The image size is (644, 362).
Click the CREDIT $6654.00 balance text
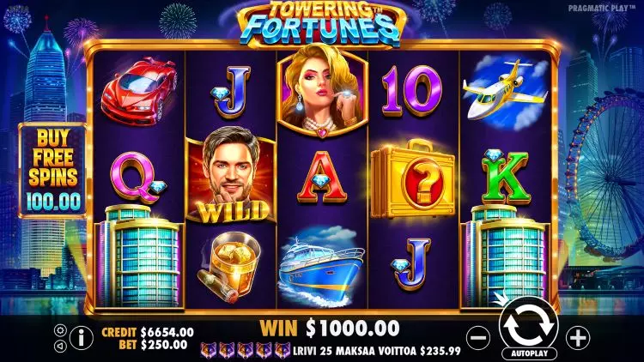(x=148, y=332)
